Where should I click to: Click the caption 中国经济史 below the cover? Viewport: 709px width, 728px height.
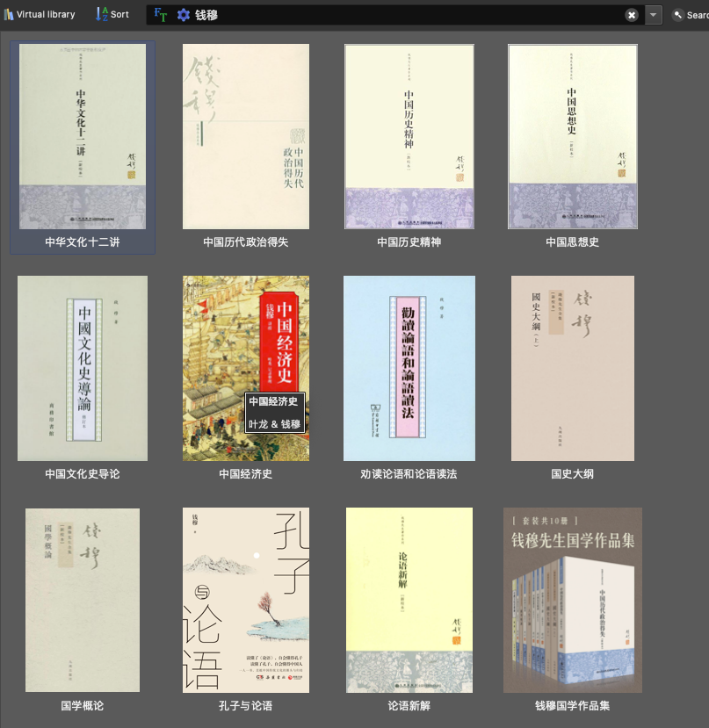(x=246, y=473)
